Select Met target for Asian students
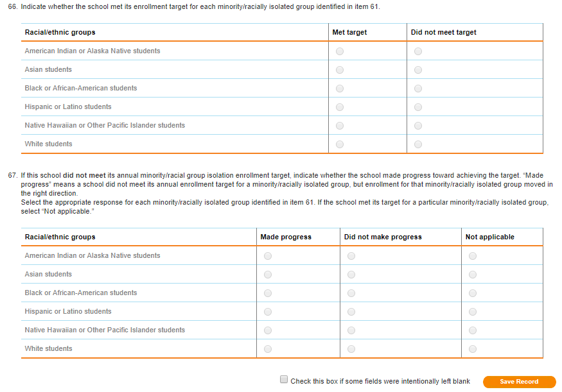The width and height of the screenshot is (562, 392). [340, 70]
